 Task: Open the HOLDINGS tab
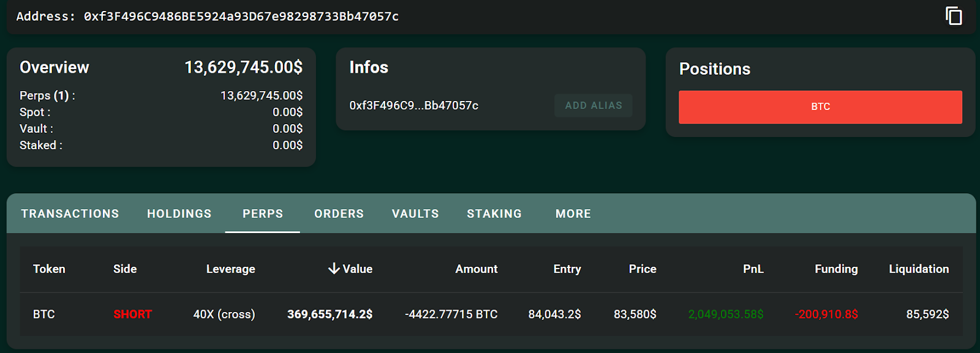[179, 214]
